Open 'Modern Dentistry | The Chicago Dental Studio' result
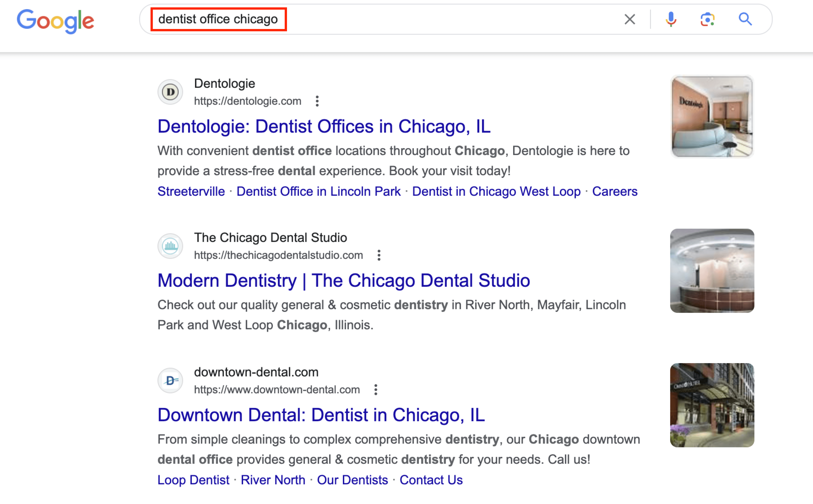Screen dimensions: 813x504 (x=344, y=281)
